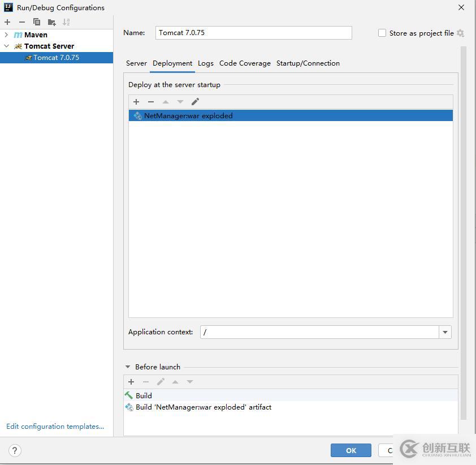Click the Name input field
The image size is (476, 465).
coord(253,33)
